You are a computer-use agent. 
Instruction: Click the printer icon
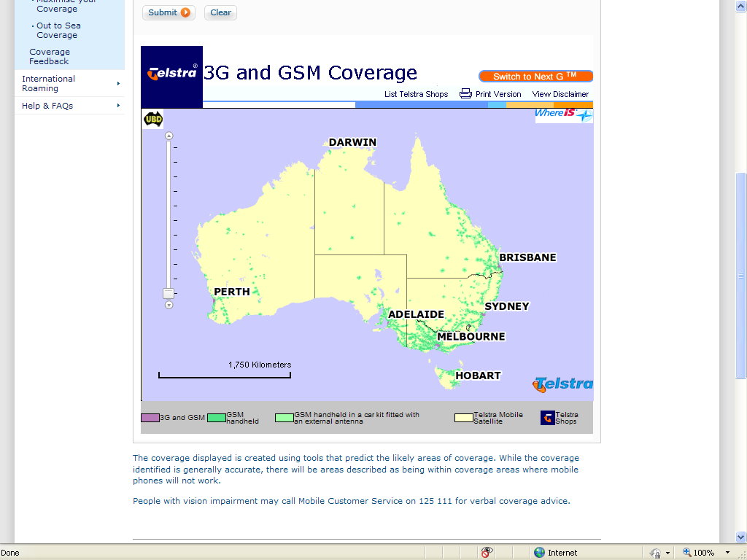[x=465, y=93]
